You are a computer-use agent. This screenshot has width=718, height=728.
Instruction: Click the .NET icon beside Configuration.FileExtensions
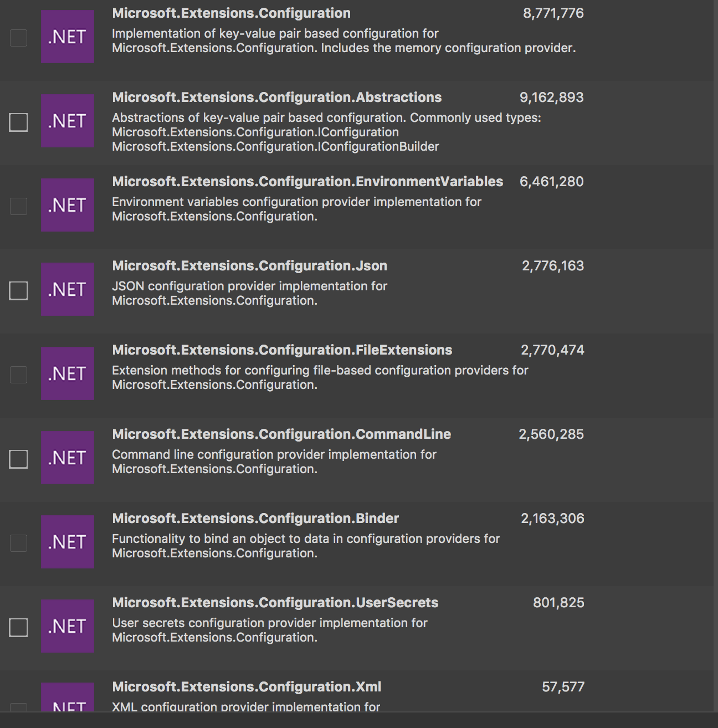[68, 373]
